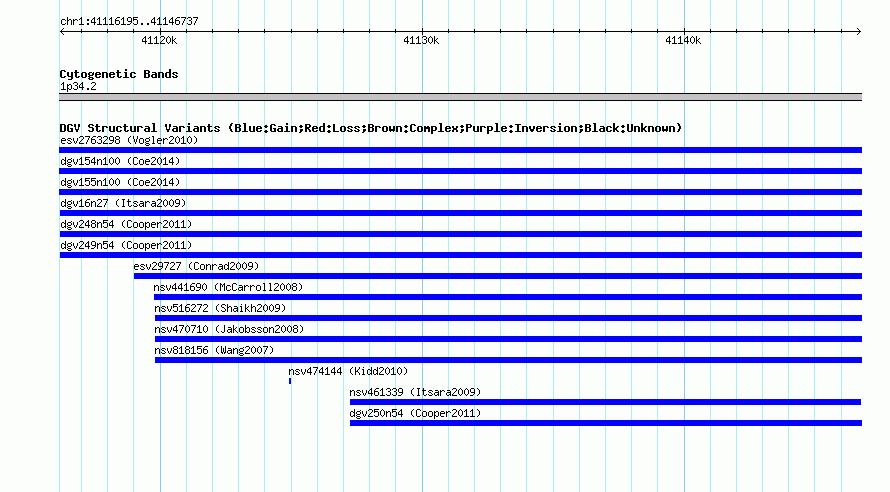Click the right arrowhead of the ruler
The image size is (890, 492).
coord(859,31)
